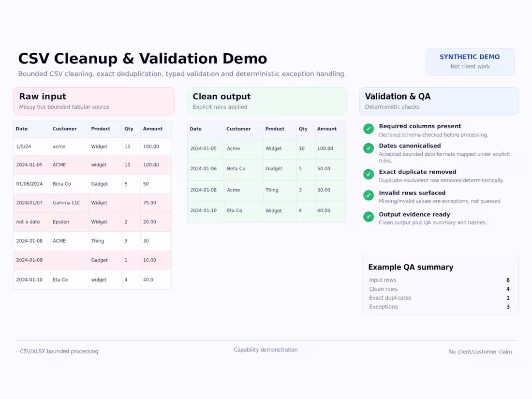
Task: Click the Customer column header in Raw input table
Action: (x=64, y=129)
